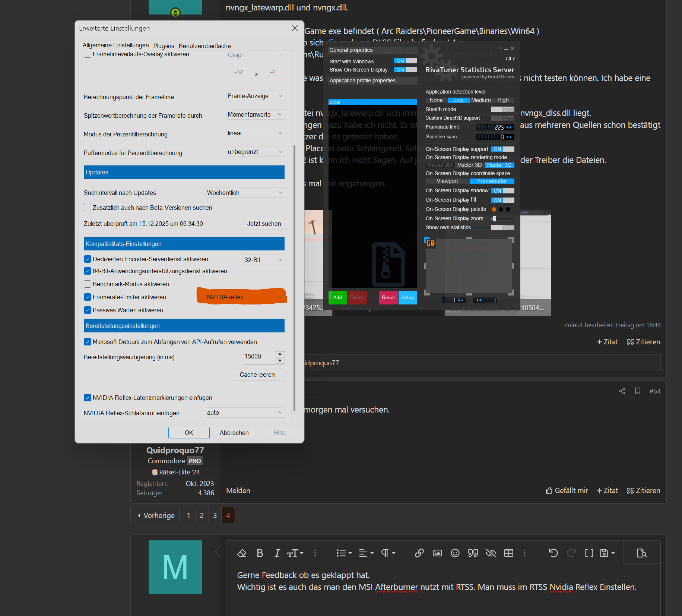
Task: Open Berechnungspunkt der Frametime dropdown
Action: tap(256, 96)
